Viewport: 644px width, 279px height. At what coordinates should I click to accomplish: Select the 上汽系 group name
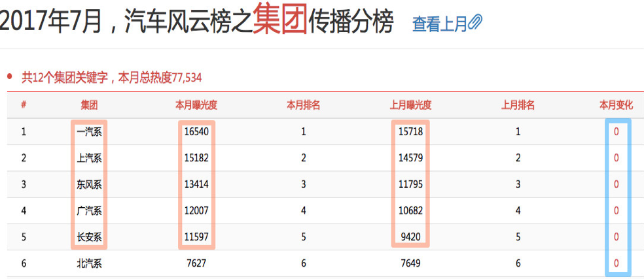89,158
